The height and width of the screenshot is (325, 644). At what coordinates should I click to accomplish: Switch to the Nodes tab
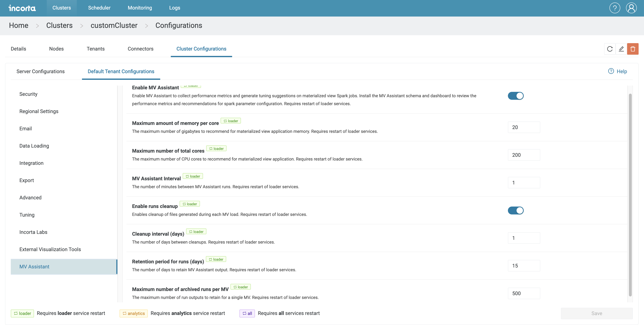click(56, 49)
